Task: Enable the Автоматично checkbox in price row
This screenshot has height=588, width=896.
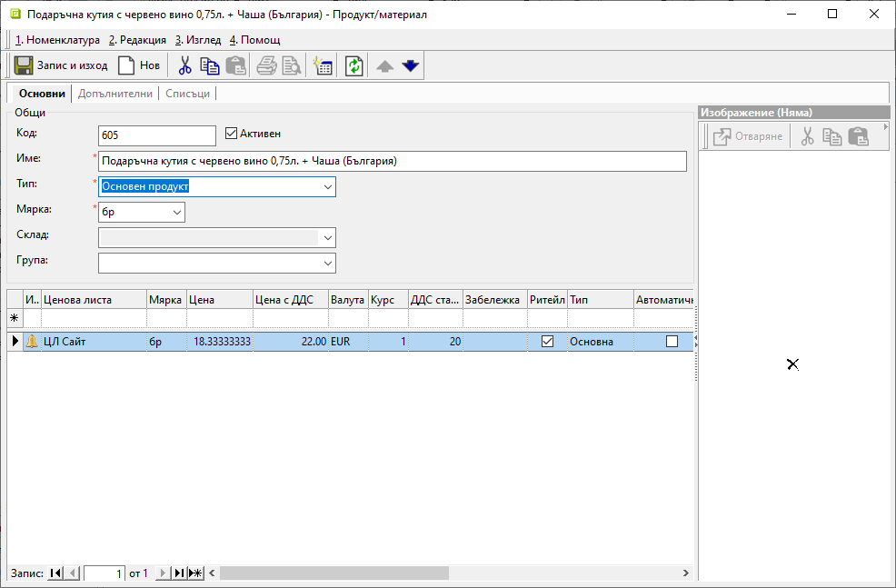Action: (672, 342)
